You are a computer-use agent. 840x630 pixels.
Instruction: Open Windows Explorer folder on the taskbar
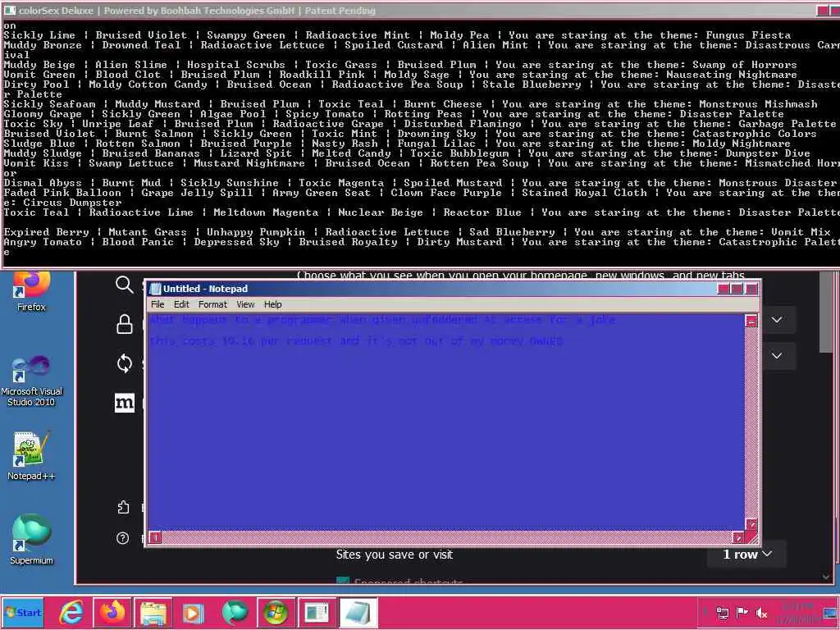153,612
